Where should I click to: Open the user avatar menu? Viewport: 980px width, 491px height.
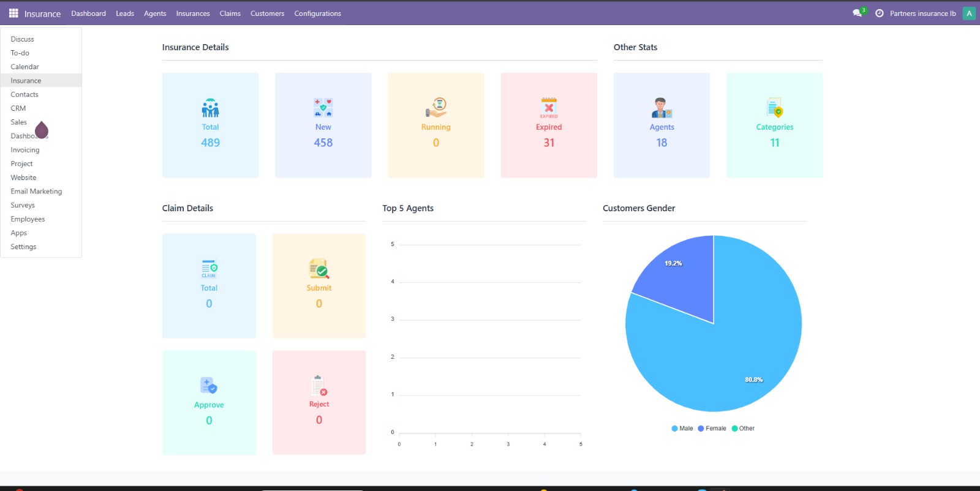[x=969, y=13]
